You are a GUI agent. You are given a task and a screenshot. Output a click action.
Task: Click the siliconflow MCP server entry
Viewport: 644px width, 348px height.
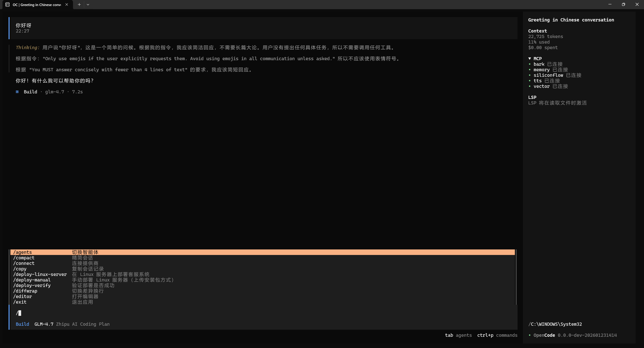coord(548,75)
